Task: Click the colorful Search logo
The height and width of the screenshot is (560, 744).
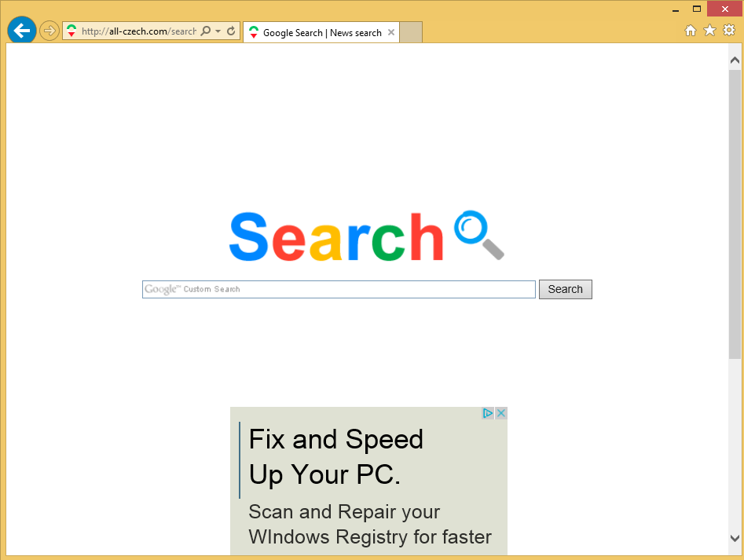Action: pyautogui.click(x=336, y=236)
